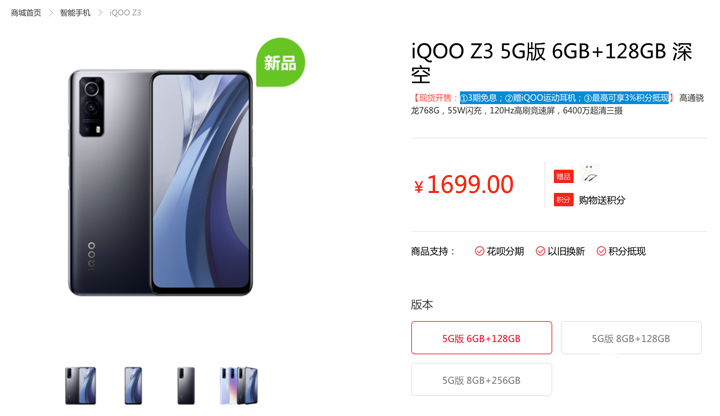Click the 积分抵现 checkmark icon
Viewport: 720px width, 416px height.
click(601, 251)
